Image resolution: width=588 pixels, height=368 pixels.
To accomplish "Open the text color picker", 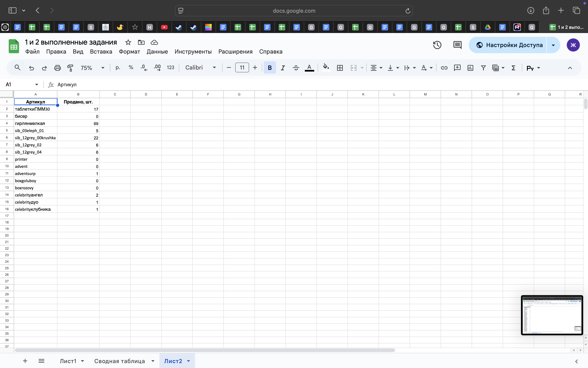I will tap(309, 68).
